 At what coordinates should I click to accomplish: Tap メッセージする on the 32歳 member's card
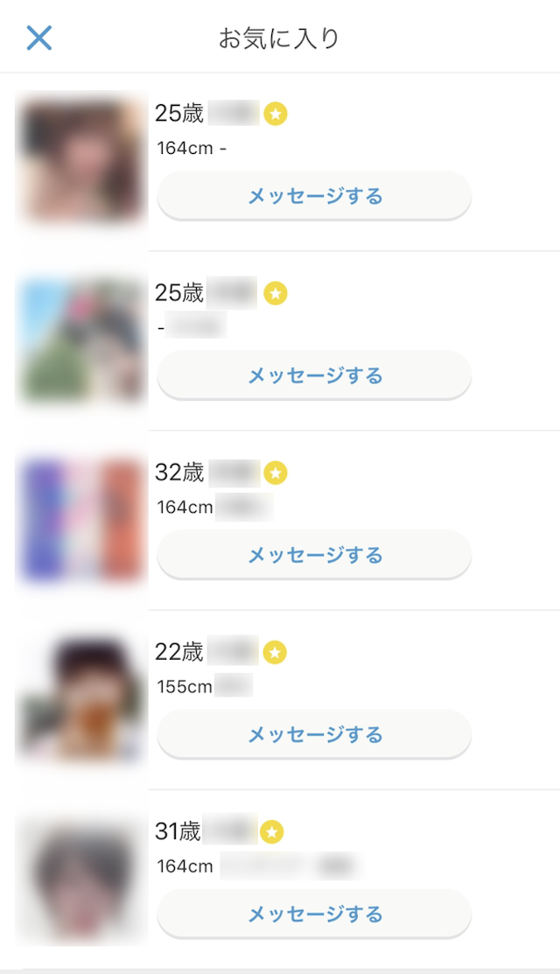313,554
